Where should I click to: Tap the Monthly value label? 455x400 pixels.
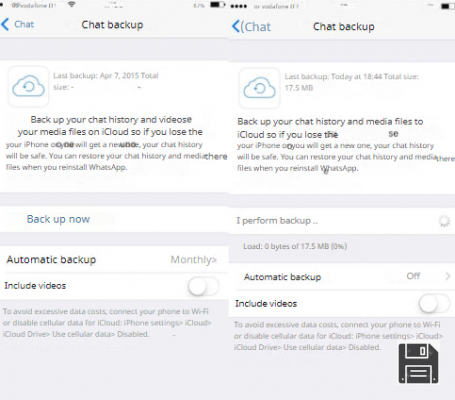192,260
